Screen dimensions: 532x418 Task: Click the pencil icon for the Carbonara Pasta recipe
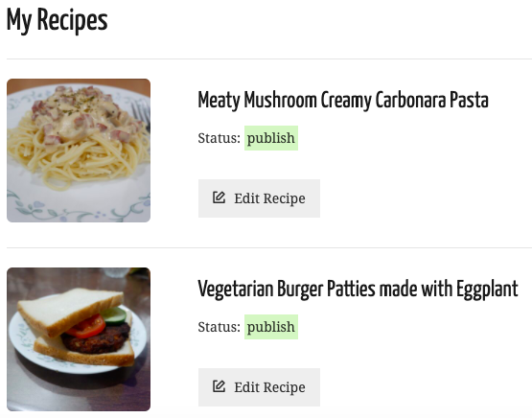click(219, 197)
